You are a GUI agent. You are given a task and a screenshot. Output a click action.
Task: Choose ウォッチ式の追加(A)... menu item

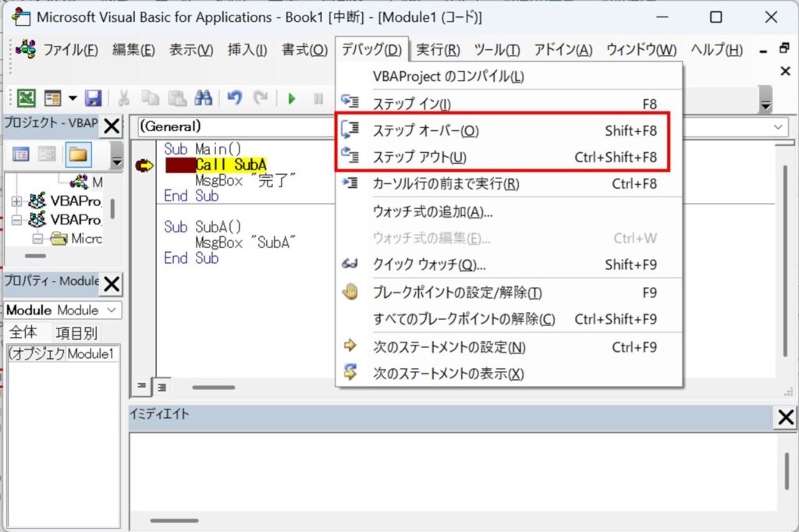[509, 211]
